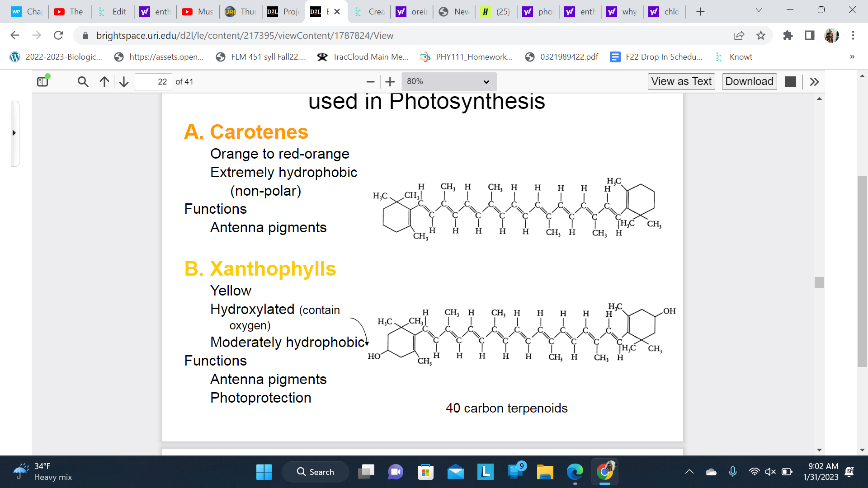Switch to the 'orei' Yahoo tab
The height and width of the screenshot is (488, 868).
point(411,12)
